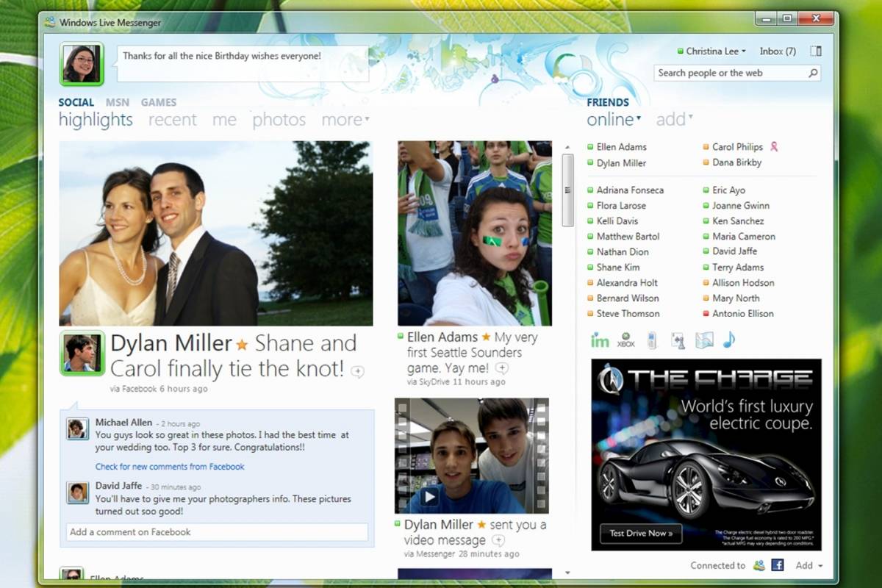The height and width of the screenshot is (588, 882).
Task: Click the Facebook connected service icon
Action: pos(777,565)
